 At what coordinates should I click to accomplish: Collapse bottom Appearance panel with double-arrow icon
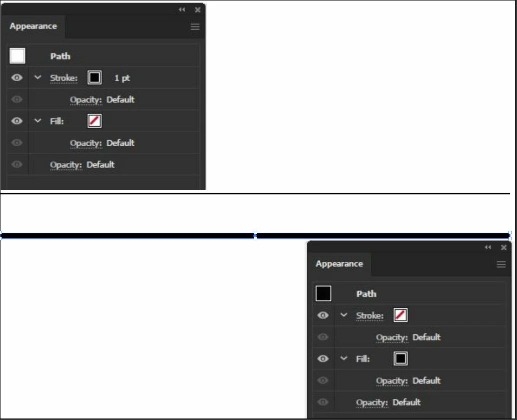[487, 247]
